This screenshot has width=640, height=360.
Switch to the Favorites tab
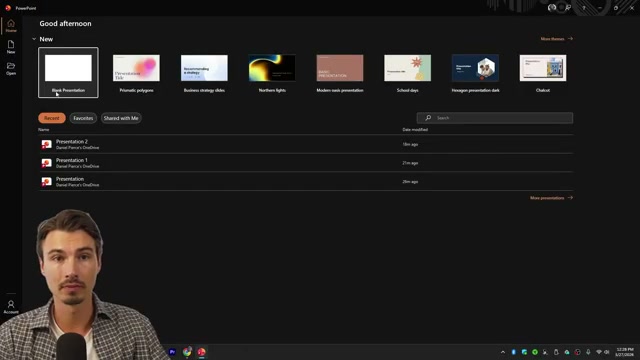(x=83, y=118)
